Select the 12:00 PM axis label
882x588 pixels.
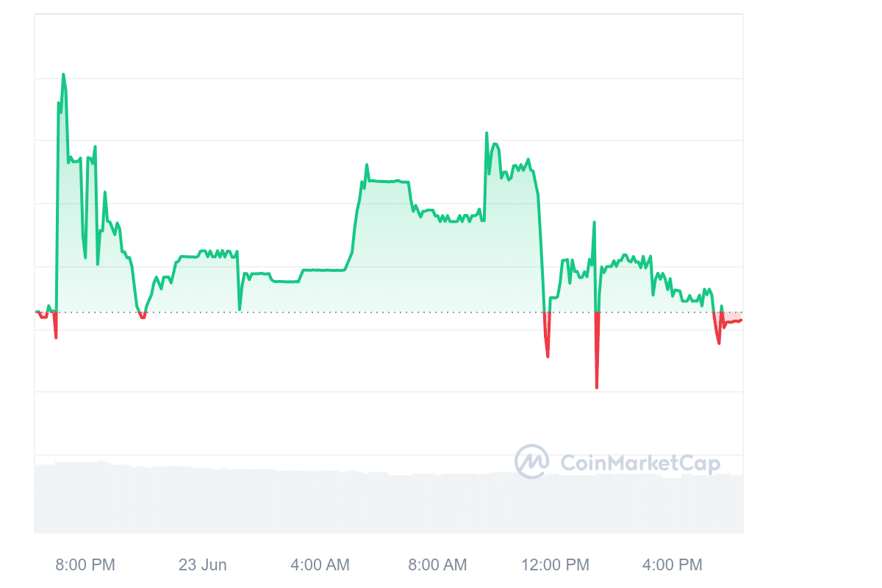(555, 565)
